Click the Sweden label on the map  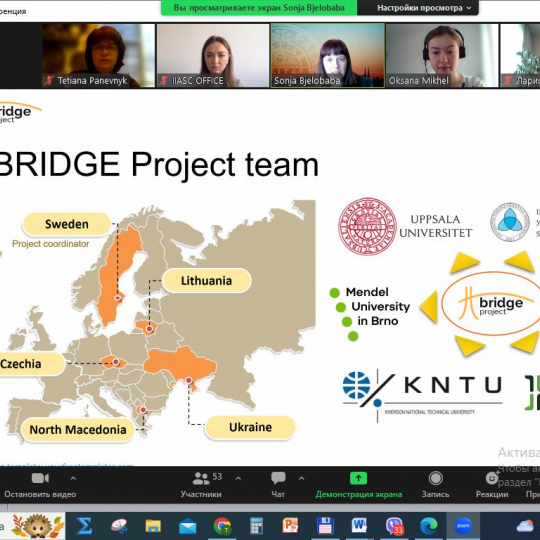[x=67, y=224]
